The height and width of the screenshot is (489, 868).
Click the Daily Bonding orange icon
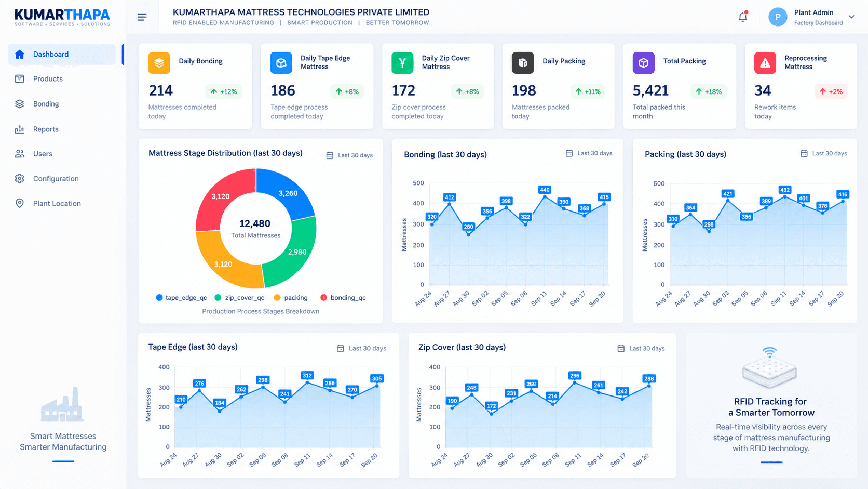[159, 63]
